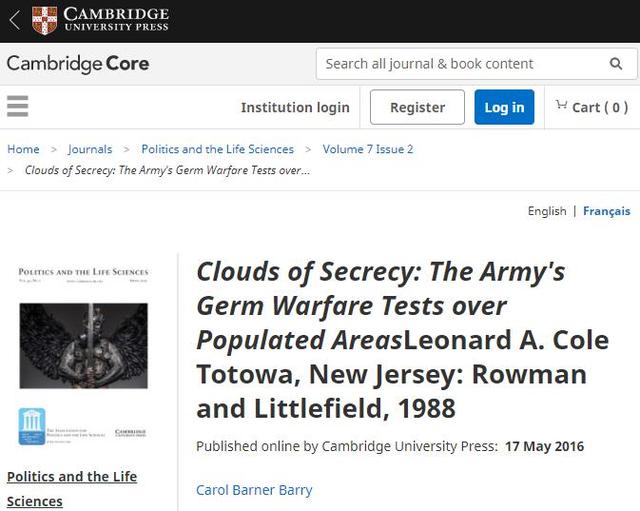Open Institution login

[x=295, y=107]
